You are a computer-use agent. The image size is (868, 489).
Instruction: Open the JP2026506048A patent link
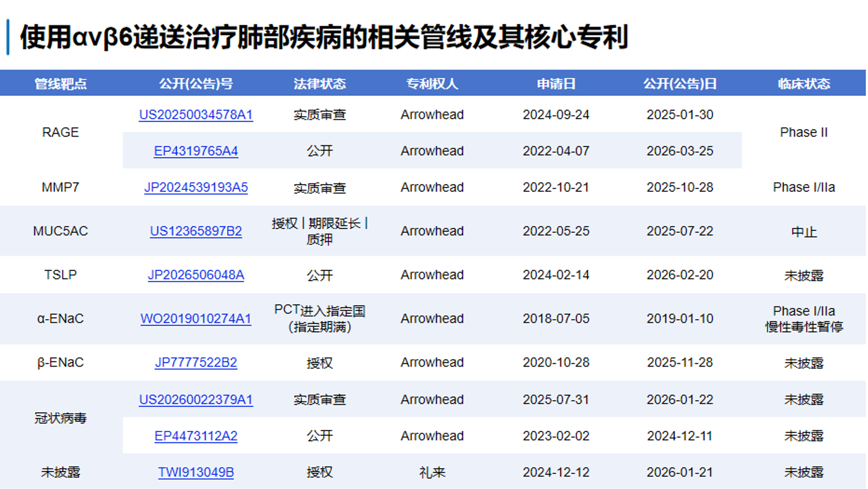click(196, 275)
